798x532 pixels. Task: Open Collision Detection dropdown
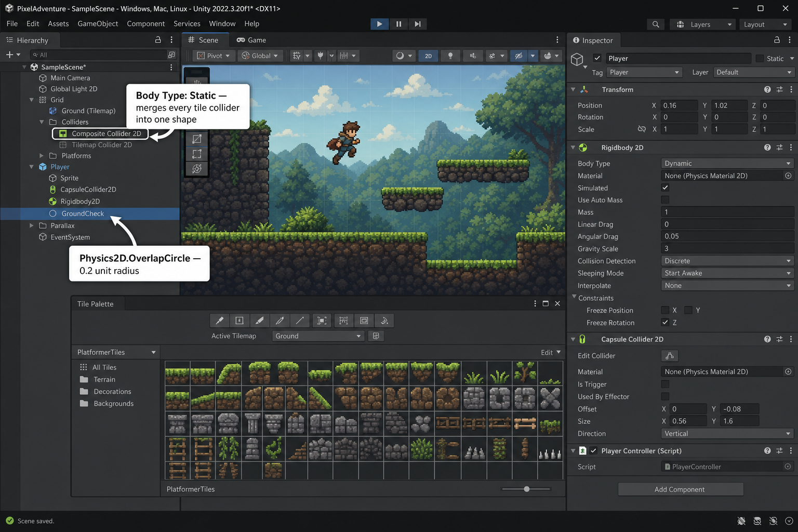(x=727, y=261)
